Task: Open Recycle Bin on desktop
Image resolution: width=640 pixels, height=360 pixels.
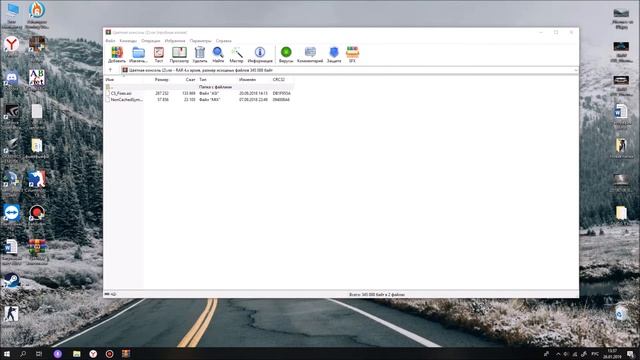Action: pos(620,313)
